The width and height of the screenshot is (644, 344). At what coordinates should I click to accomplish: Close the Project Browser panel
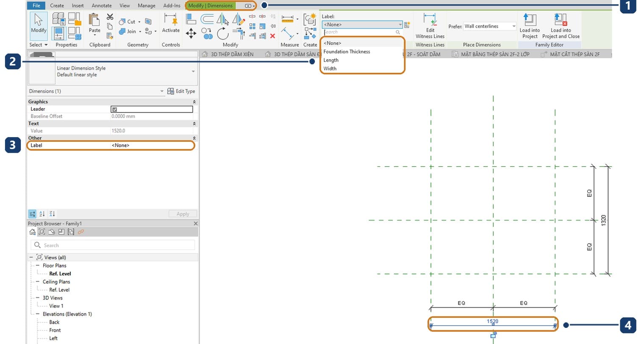pos(195,223)
